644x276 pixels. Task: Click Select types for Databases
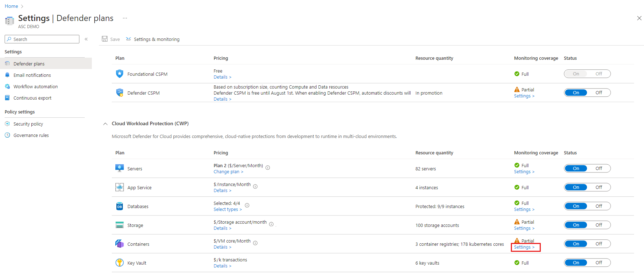click(227, 209)
